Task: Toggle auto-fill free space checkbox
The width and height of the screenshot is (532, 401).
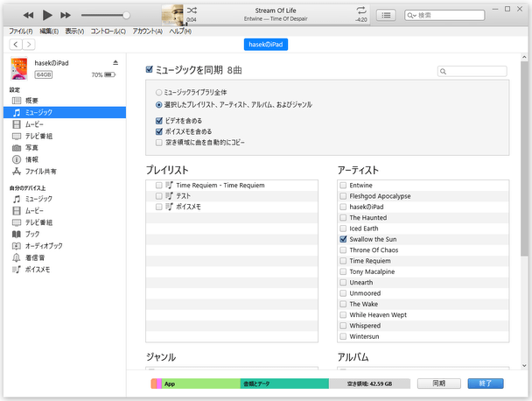Action: click(x=158, y=143)
